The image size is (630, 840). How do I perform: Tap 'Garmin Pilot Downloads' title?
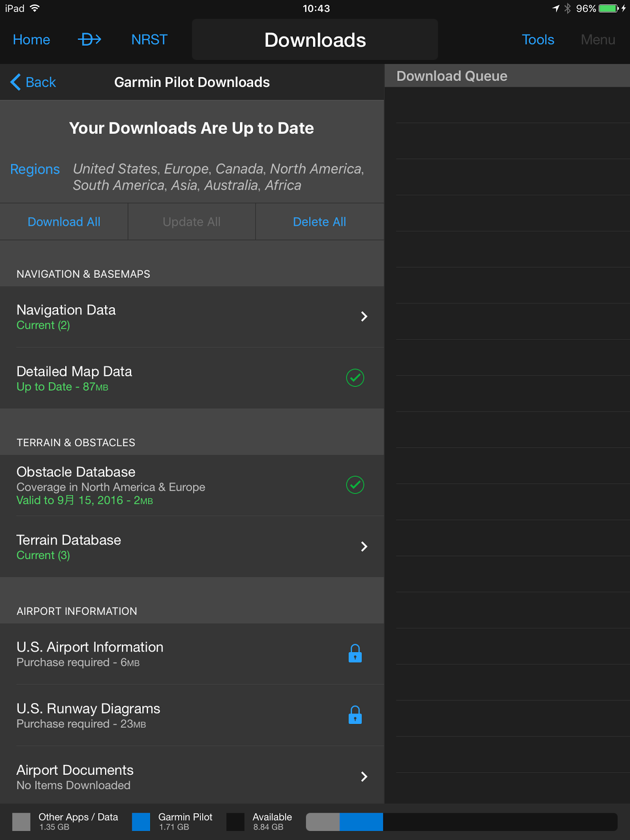click(x=192, y=82)
